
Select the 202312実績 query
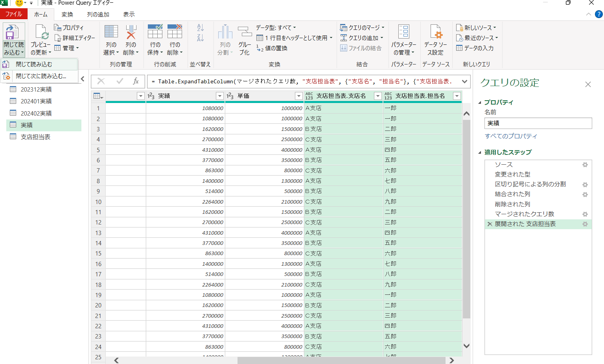pyautogui.click(x=44, y=90)
